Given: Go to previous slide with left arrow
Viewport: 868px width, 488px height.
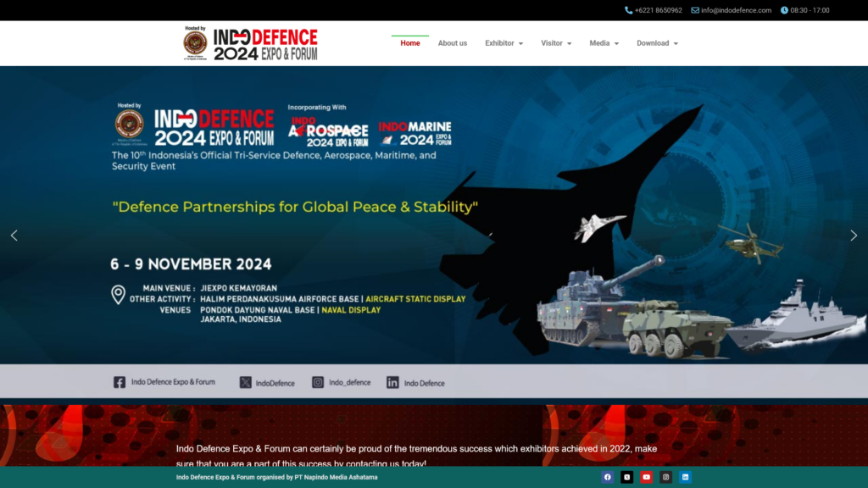Looking at the screenshot, I should (14, 236).
